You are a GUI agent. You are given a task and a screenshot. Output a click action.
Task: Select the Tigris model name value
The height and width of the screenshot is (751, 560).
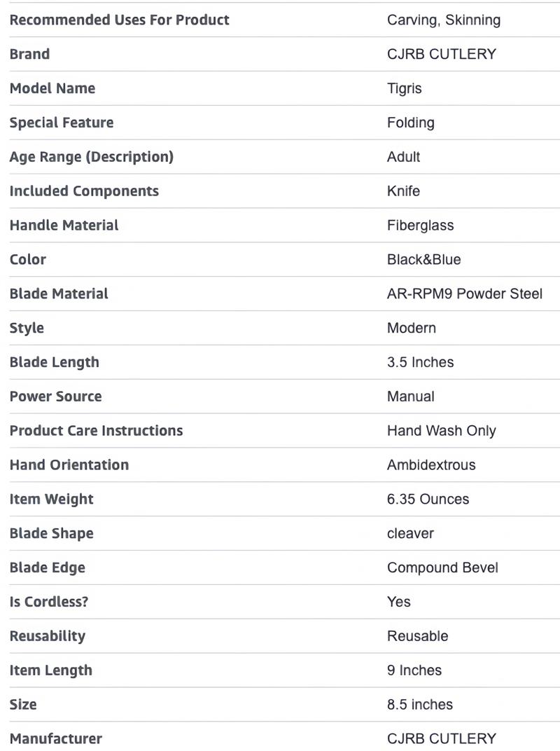(404, 88)
